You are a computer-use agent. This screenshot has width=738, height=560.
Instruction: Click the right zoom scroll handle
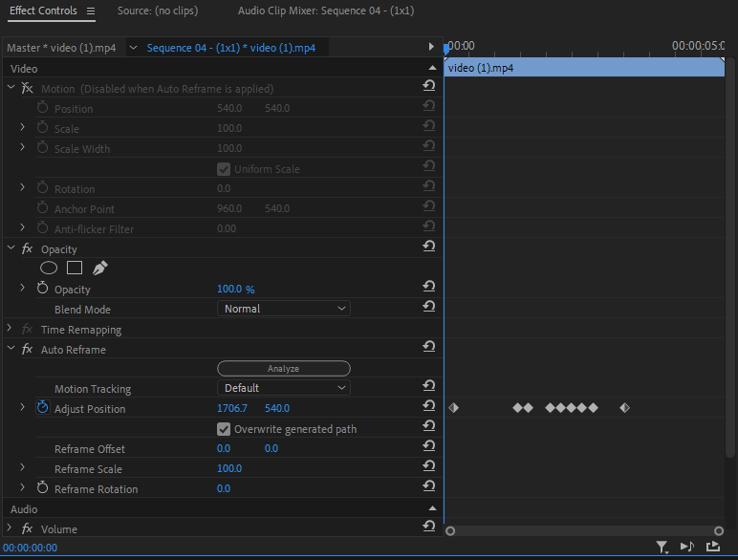[719, 530]
